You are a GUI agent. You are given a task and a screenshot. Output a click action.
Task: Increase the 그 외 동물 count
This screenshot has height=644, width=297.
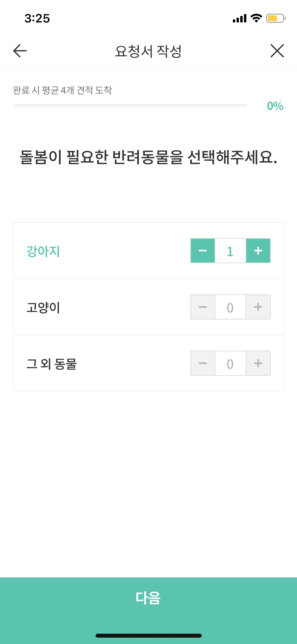[x=258, y=363]
